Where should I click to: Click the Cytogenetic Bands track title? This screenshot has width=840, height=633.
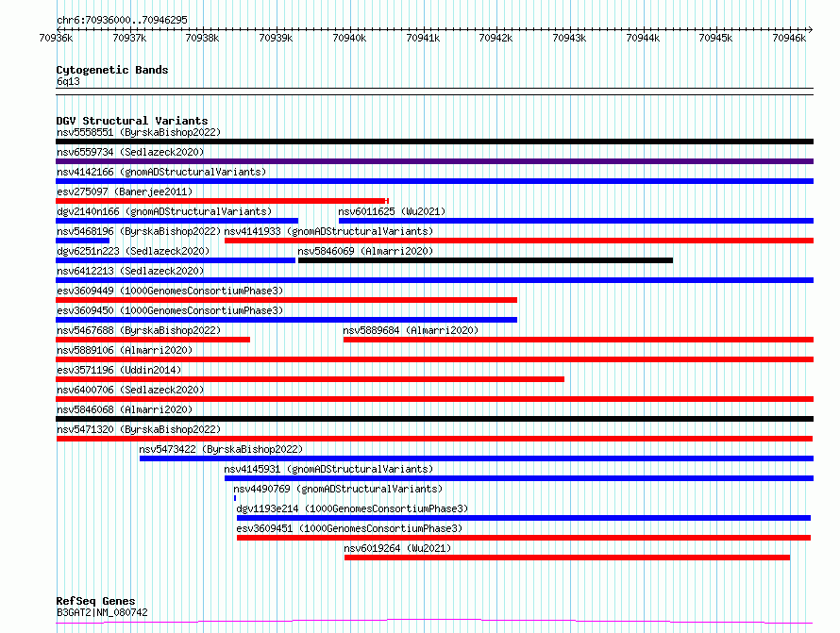(x=112, y=70)
